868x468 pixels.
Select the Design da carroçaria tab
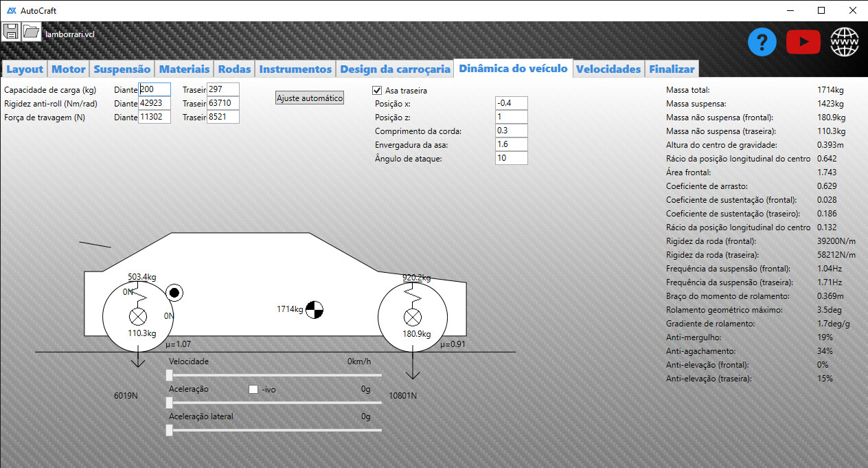395,69
